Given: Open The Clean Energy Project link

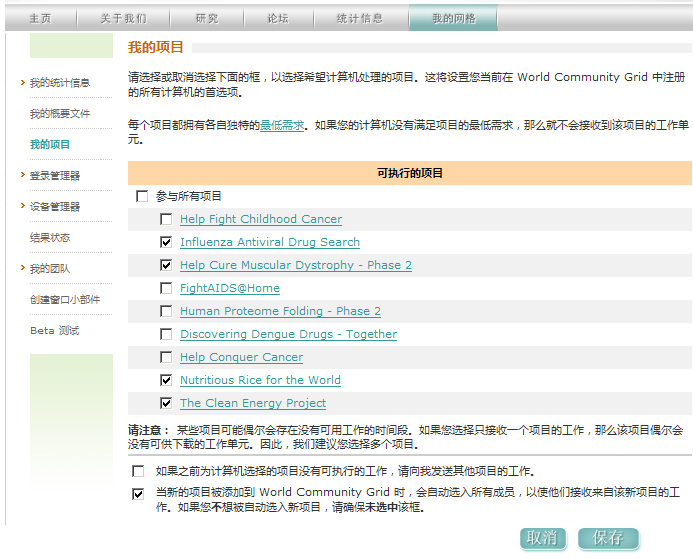Looking at the screenshot, I should [253, 403].
